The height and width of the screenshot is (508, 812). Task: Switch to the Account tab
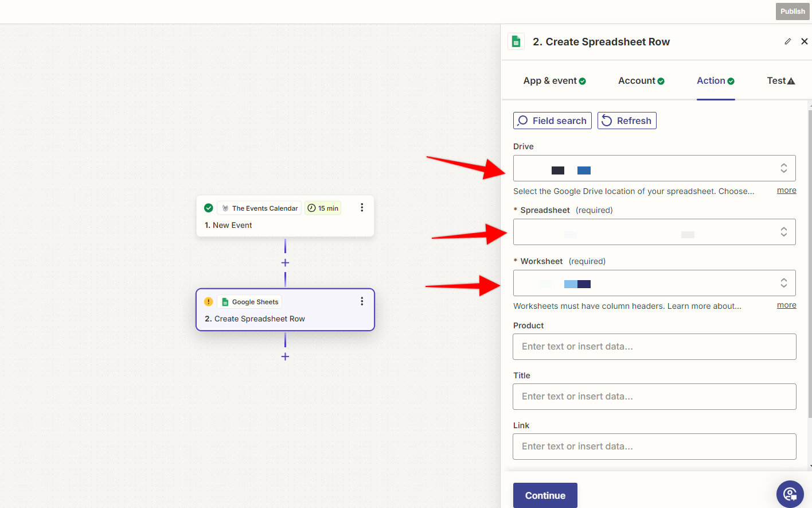pyautogui.click(x=637, y=80)
